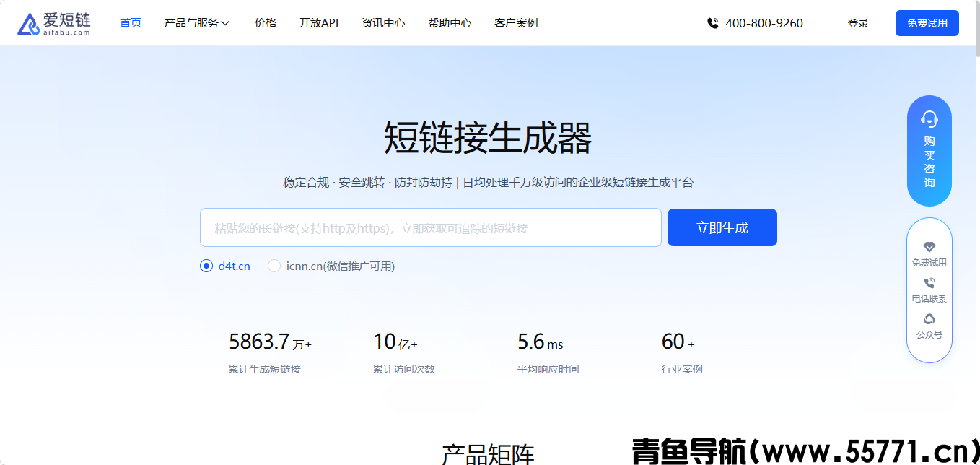Click the 行业案例 label

(x=682, y=369)
